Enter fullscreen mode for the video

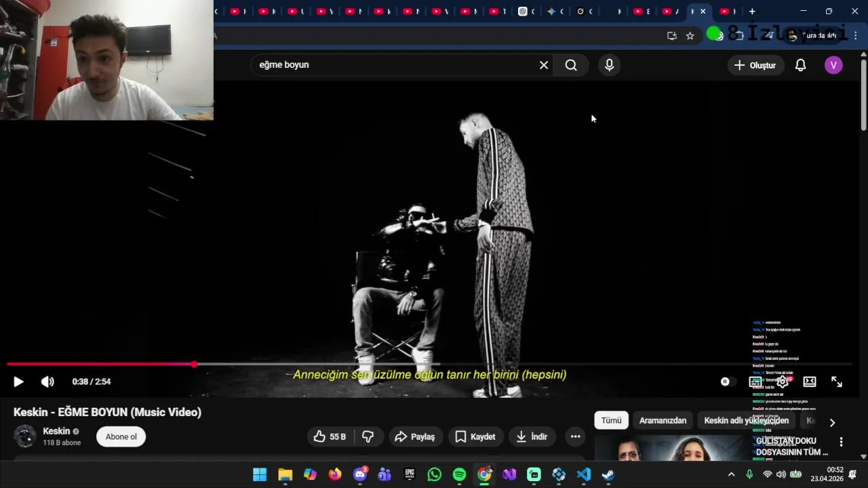click(837, 382)
